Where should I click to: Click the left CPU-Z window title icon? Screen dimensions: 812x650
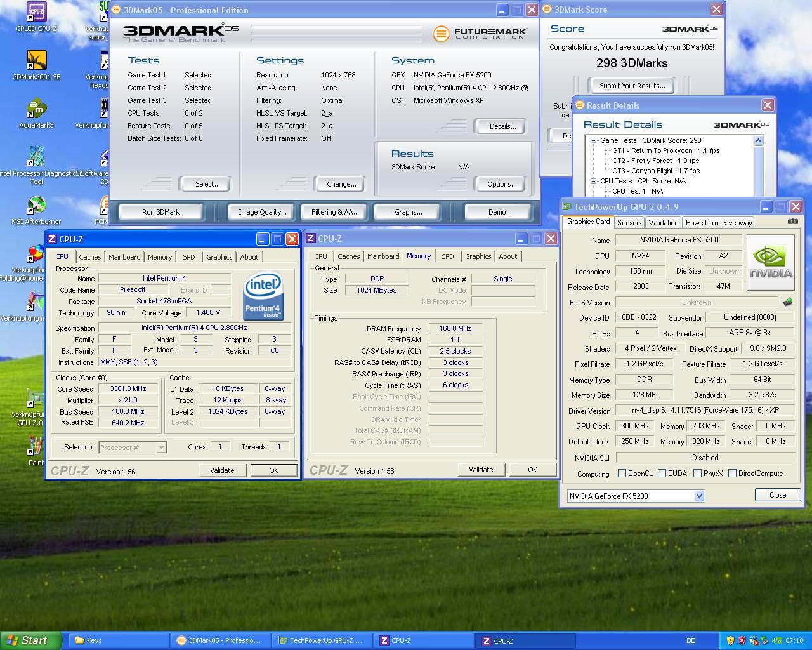click(x=52, y=239)
